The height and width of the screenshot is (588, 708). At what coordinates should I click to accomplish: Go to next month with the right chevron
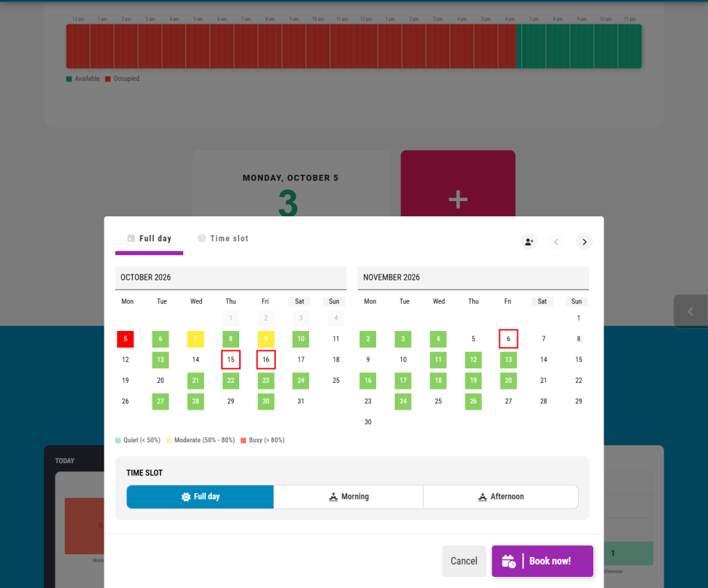(584, 242)
